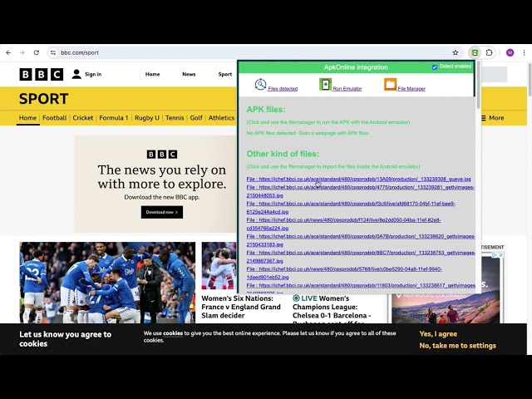The width and height of the screenshot is (532, 399).
Task: Select Athletics in sport nav bar
Action: tap(222, 118)
